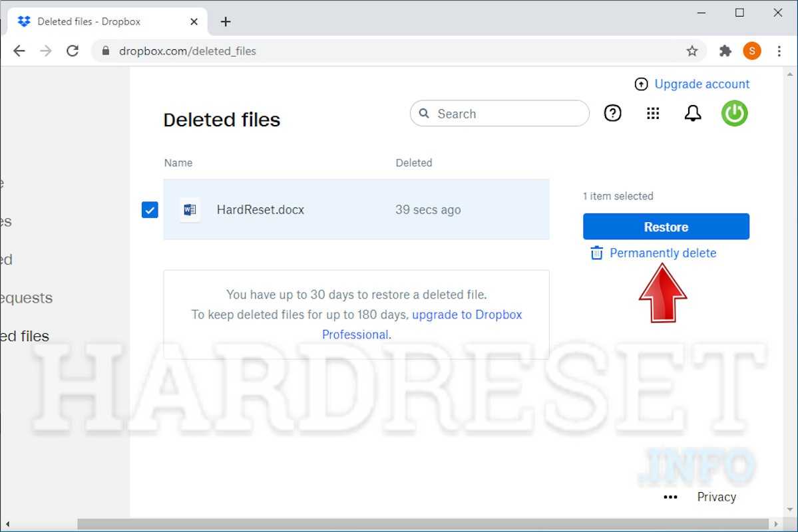The image size is (798, 532).
Task: Click the browser forward arrow
Action: pyautogui.click(x=46, y=51)
